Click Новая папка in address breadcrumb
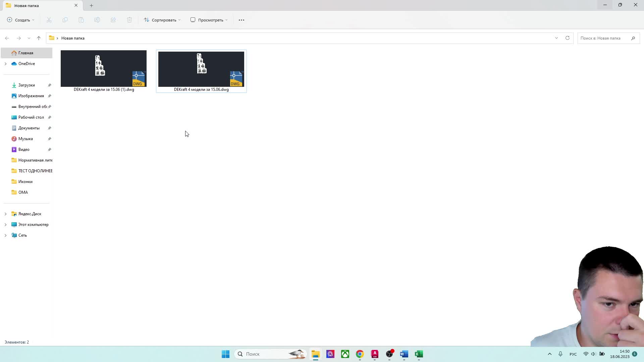The height and width of the screenshot is (362, 644). (73, 38)
